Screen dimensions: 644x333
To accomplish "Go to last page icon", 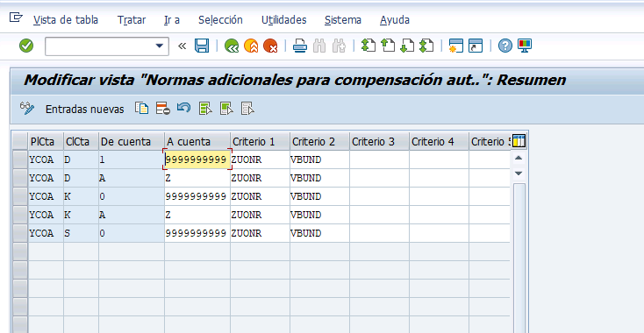I will point(426,46).
